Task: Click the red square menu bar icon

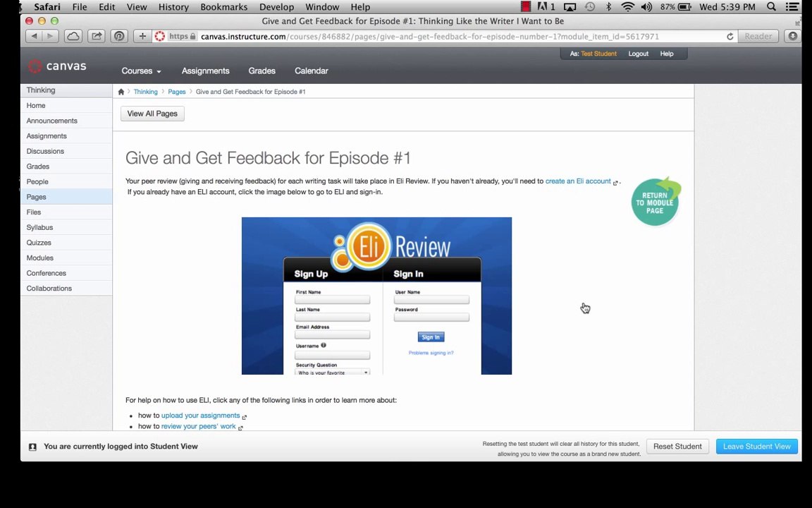Action: (526, 7)
